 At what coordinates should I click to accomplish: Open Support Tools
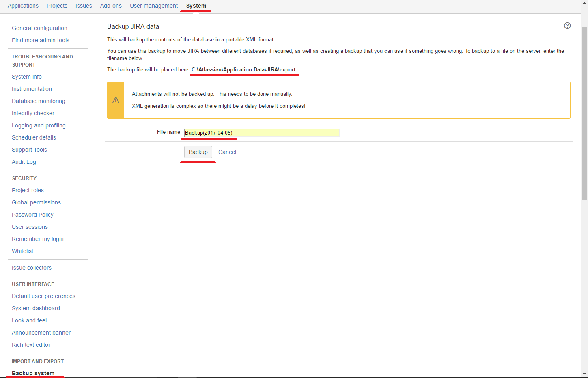[29, 150]
